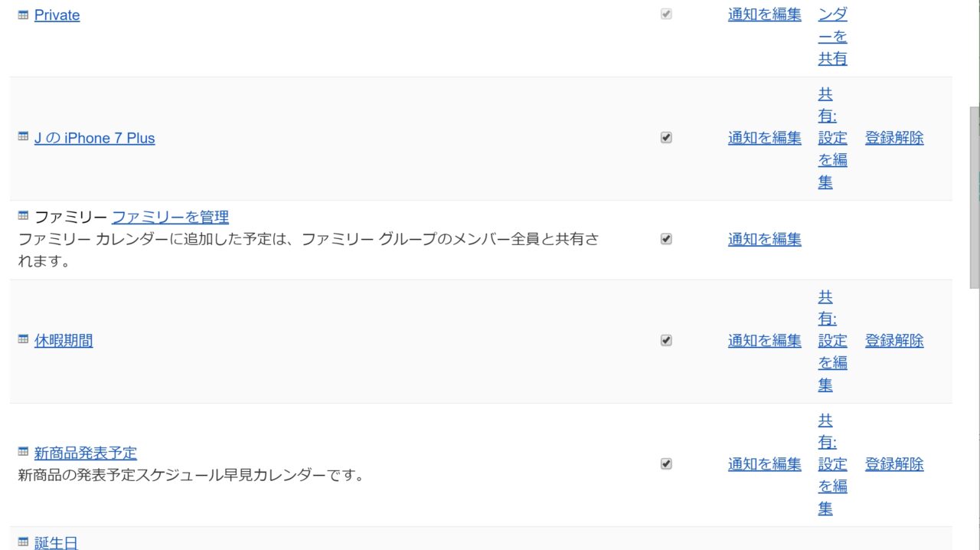Click calendar icon beside 新商品発表予定
Screen dimensions: 980x550
[23, 451]
